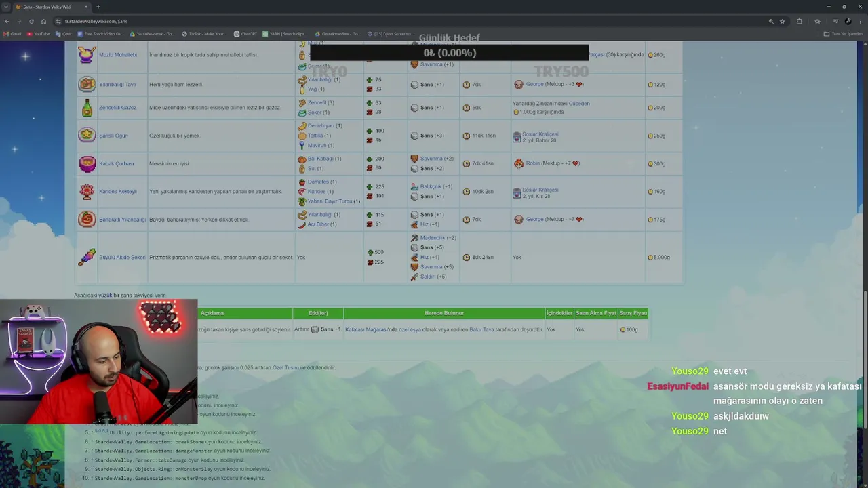Open the Karides Kokteyli link

118,191
